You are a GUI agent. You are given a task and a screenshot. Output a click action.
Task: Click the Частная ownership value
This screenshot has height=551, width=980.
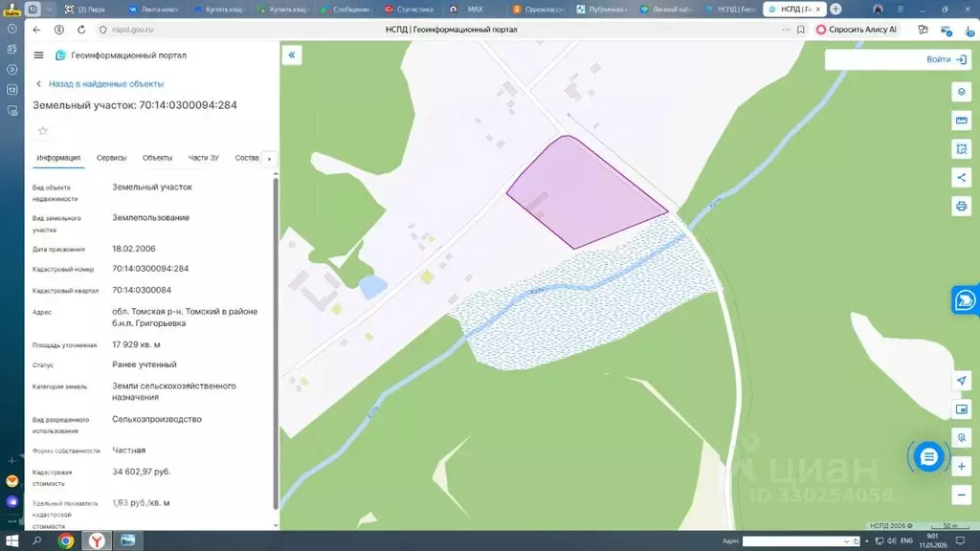click(x=129, y=450)
